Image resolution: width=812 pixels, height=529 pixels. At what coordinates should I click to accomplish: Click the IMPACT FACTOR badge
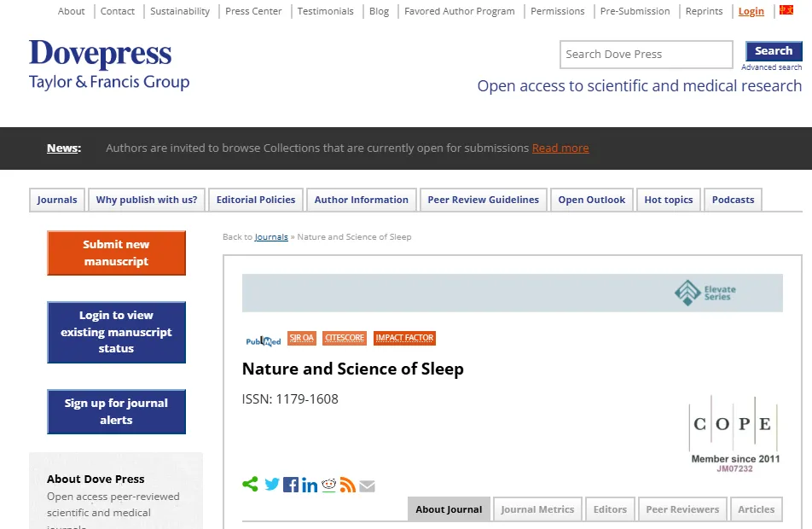point(404,338)
